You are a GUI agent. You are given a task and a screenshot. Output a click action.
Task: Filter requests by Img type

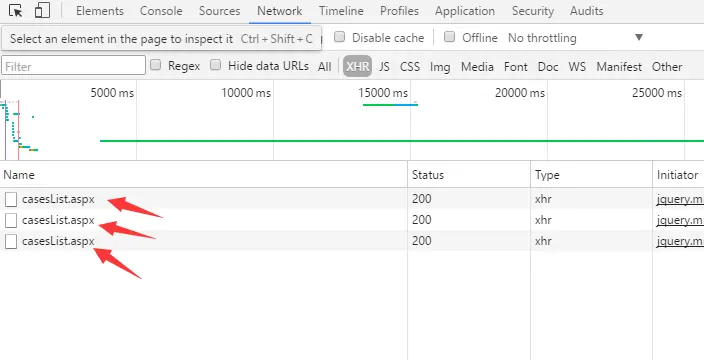[440, 67]
